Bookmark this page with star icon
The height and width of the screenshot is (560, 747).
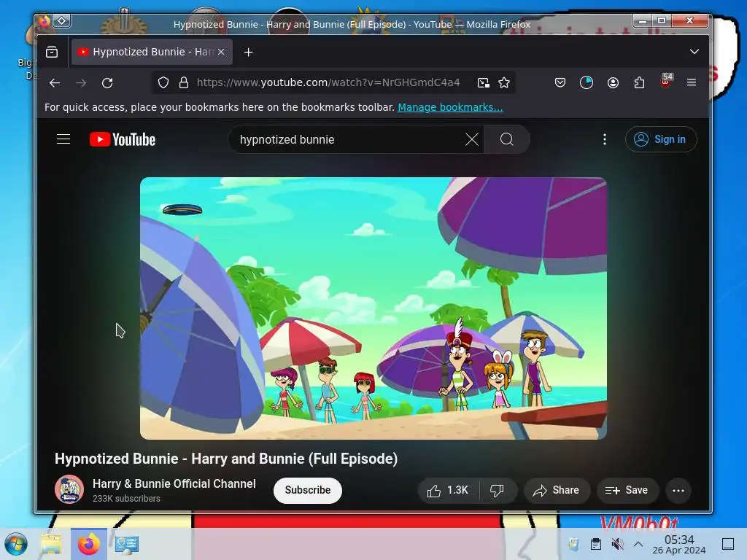pos(504,83)
